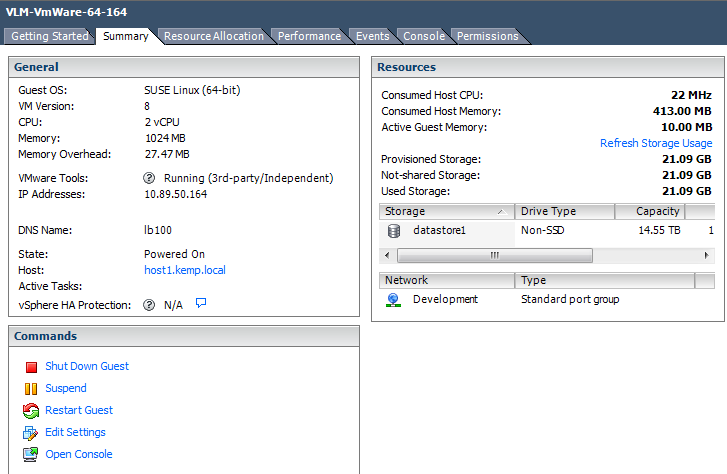Click the Shut Down Guest link
Viewport: 727px width, 474px height.
click(87, 366)
